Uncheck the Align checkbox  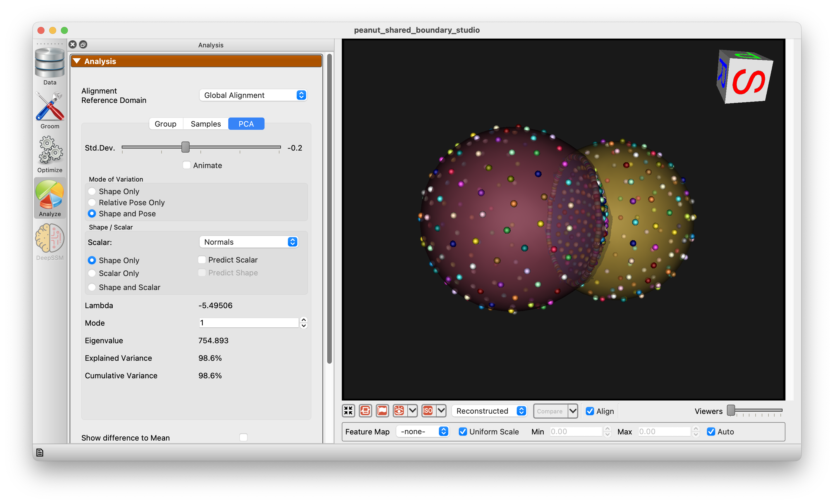click(590, 411)
